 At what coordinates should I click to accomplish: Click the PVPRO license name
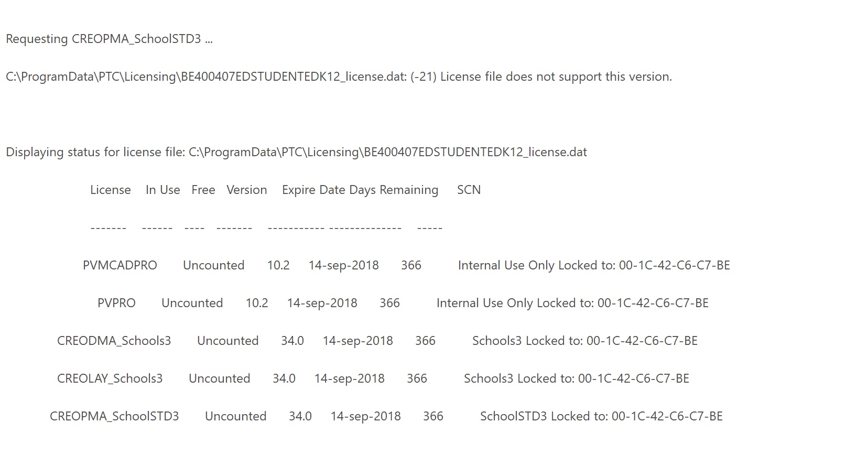pos(116,304)
